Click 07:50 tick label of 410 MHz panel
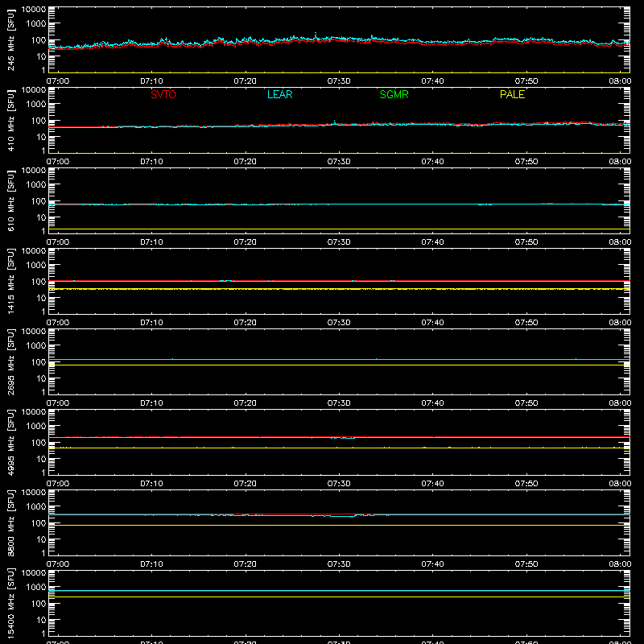 point(526,162)
